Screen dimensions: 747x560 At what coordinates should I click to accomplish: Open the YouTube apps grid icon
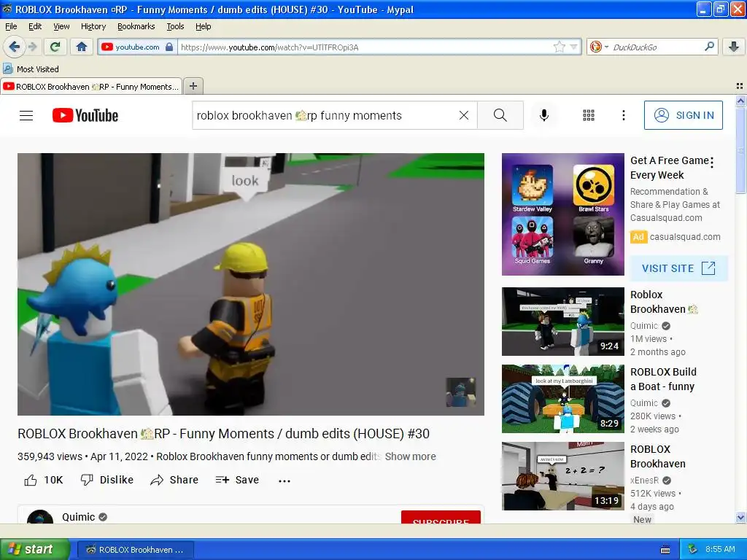(x=589, y=115)
